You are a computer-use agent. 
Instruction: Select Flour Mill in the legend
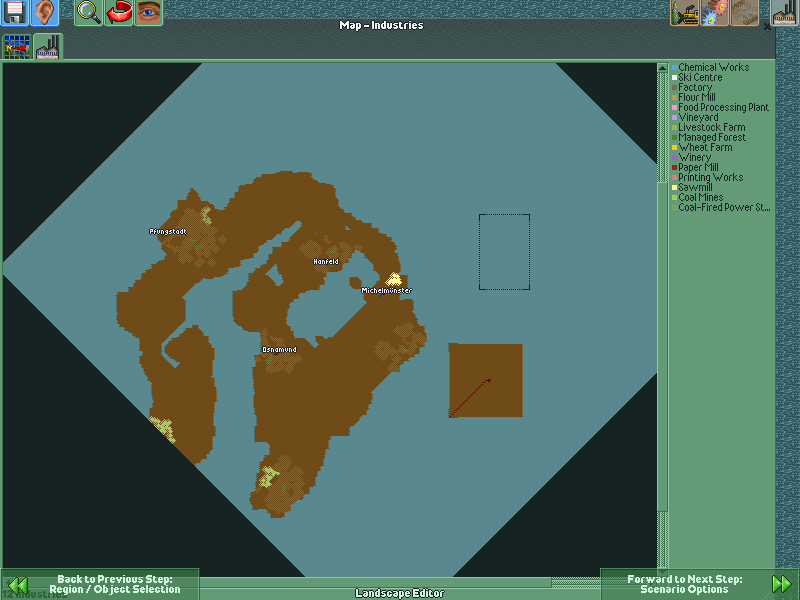(694, 97)
